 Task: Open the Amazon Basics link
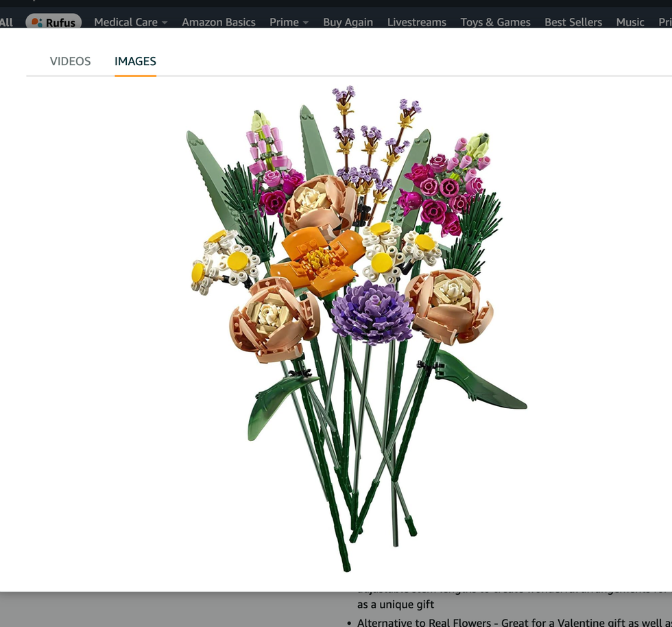pyautogui.click(x=219, y=23)
